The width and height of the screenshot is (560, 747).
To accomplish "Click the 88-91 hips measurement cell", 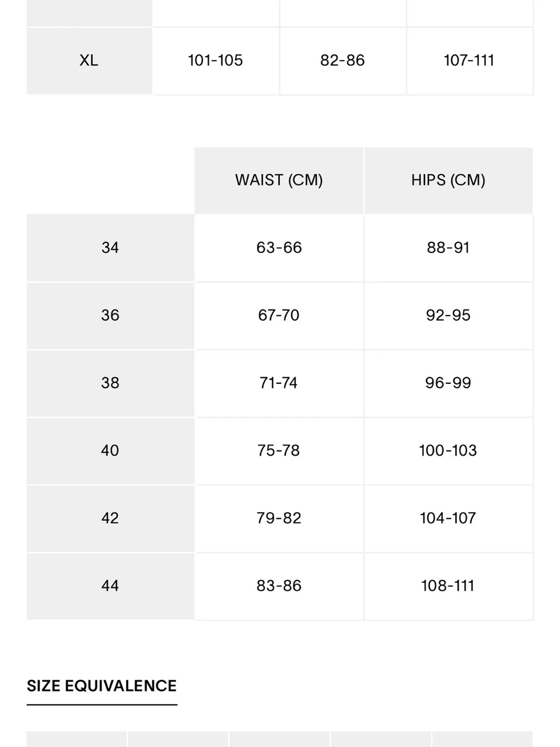I will click(x=448, y=248).
